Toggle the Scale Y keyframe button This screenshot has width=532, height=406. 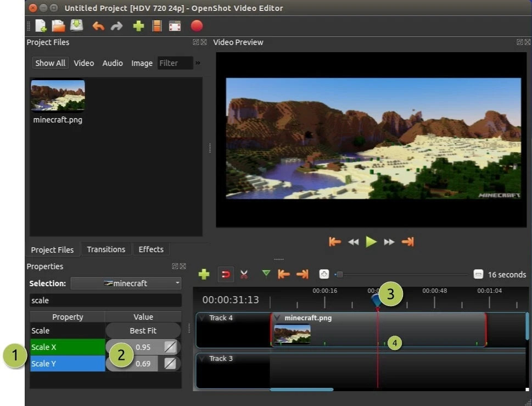[169, 363]
